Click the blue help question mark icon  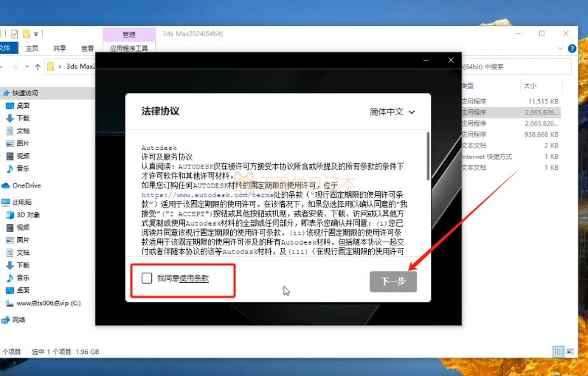[572, 49]
